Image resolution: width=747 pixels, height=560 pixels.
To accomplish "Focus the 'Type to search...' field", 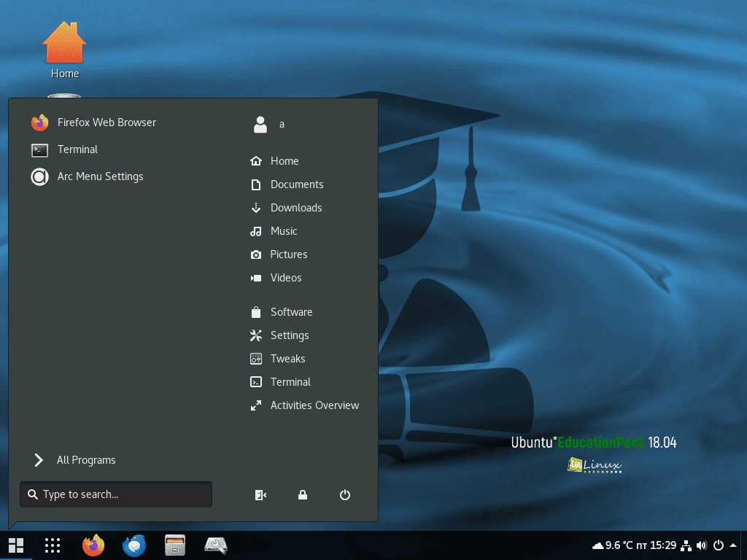I will pyautogui.click(x=116, y=494).
